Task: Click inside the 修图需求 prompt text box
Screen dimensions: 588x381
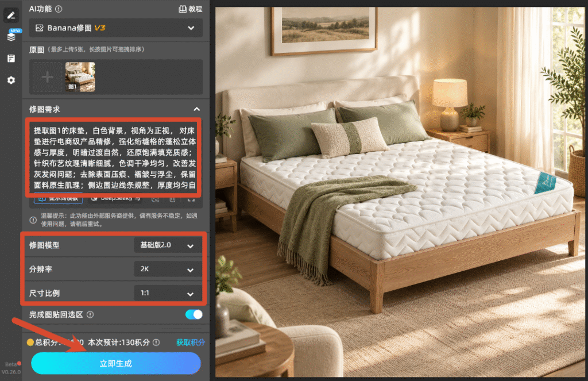Action: [114, 157]
